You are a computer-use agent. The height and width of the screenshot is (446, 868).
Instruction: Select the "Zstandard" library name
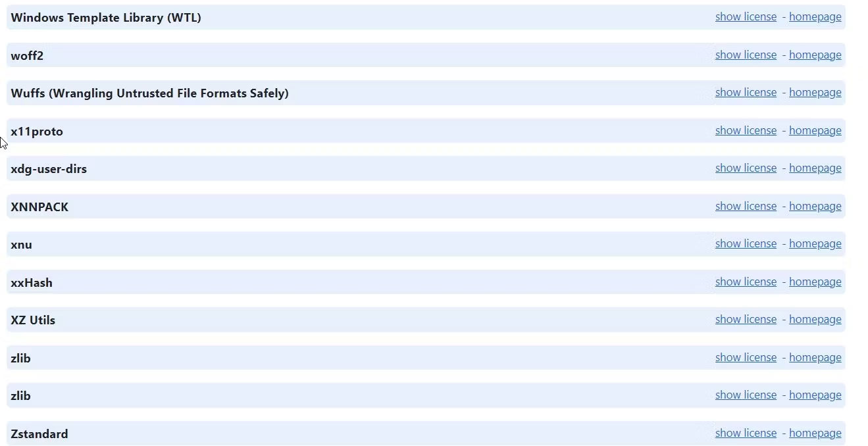[39, 434]
